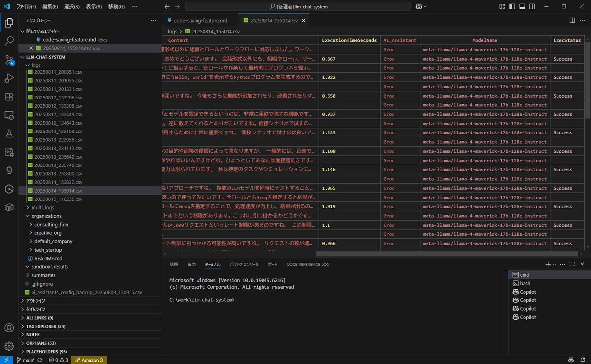Image resolution: width=591 pixels, height=364 pixels.
Task: Toggle the primary side bar layout
Action: 512,6
